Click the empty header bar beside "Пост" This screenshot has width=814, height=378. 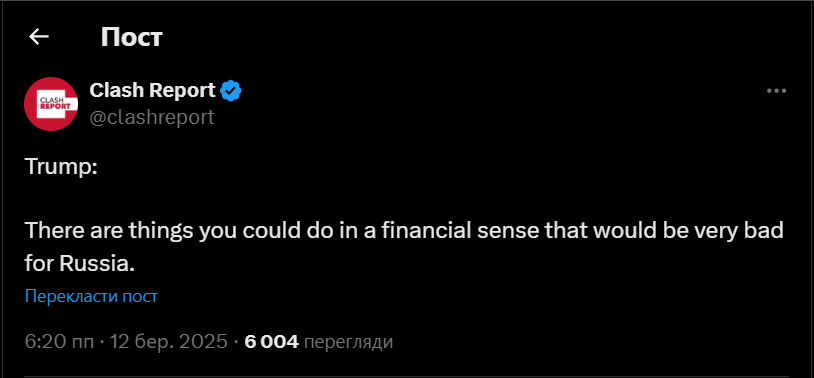click(488, 37)
